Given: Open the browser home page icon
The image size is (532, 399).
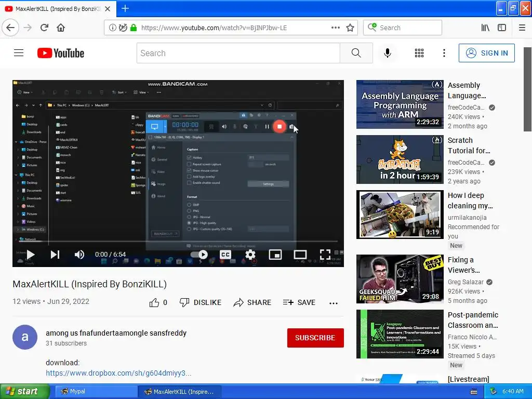Looking at the screenshot, I should [61, 28].
